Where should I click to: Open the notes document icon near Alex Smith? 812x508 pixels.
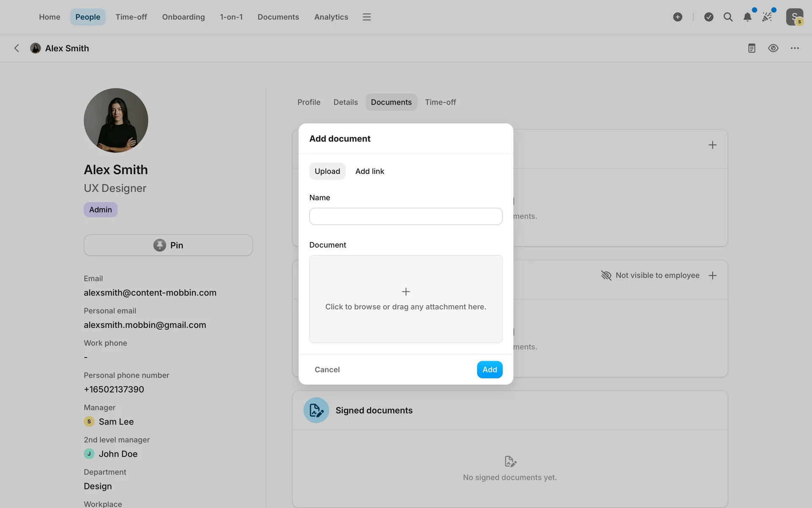point(752,48)
